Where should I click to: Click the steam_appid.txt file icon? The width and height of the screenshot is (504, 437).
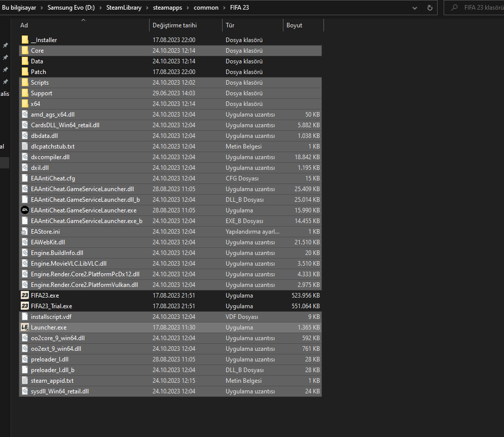coord(25,380)
